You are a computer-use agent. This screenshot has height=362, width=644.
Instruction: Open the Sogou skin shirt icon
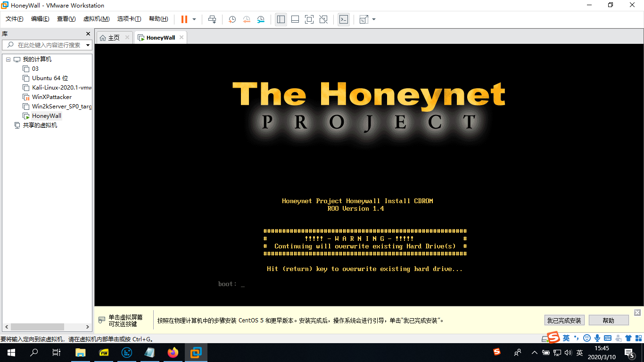point(628,338)
